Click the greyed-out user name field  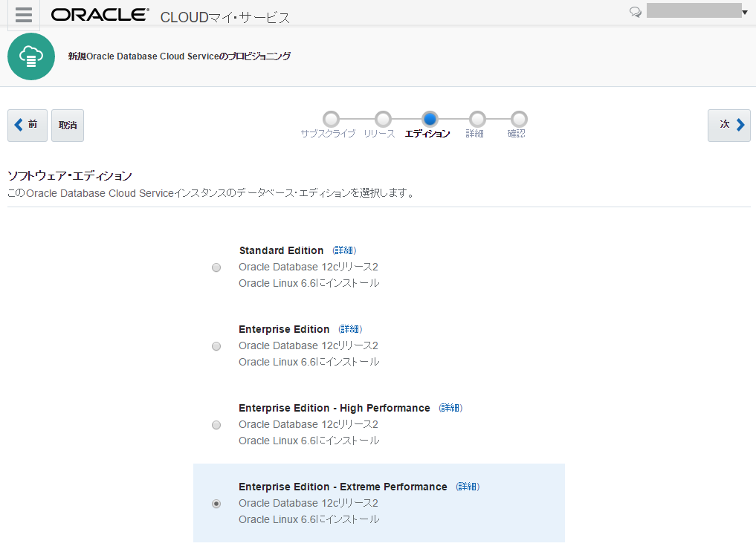coord(694,10)
